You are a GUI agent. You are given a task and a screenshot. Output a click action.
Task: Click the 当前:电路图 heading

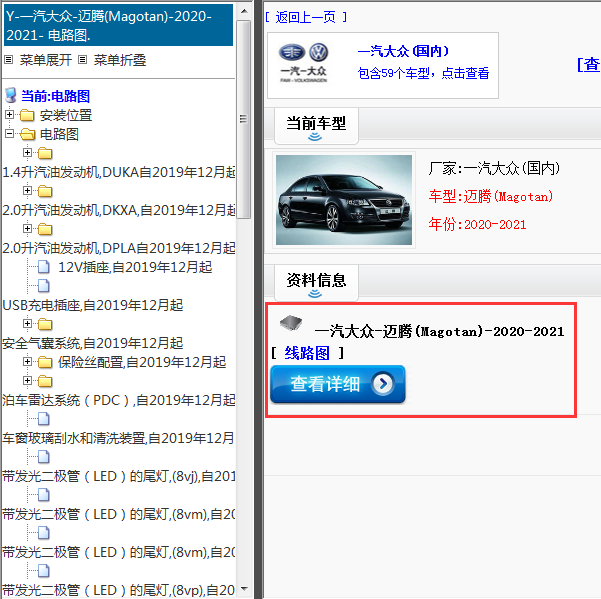tap(55, 96)
